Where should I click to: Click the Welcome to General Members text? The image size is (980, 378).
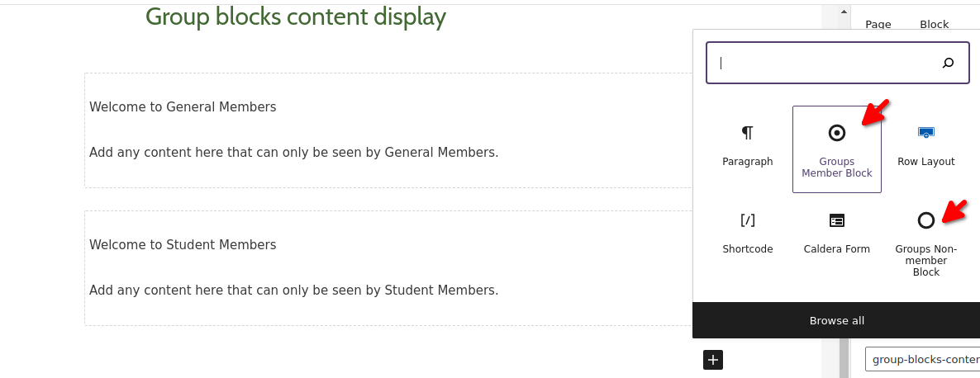(x=183, y=106)
